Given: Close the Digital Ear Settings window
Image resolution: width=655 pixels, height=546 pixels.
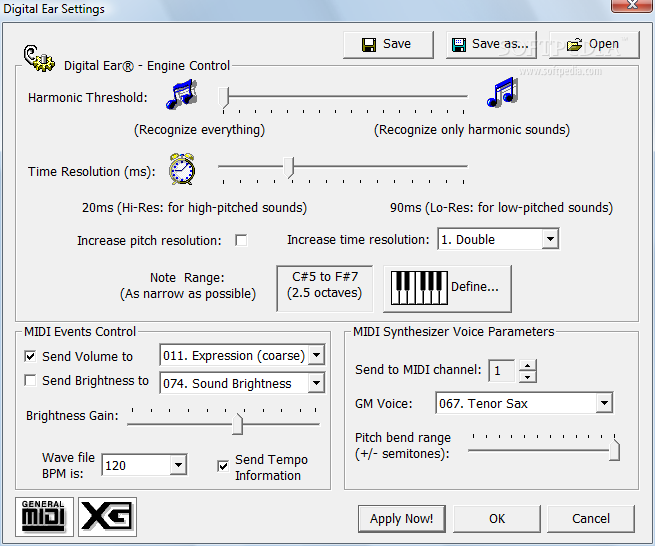Looking at the screenshot, I should point(632,5).
